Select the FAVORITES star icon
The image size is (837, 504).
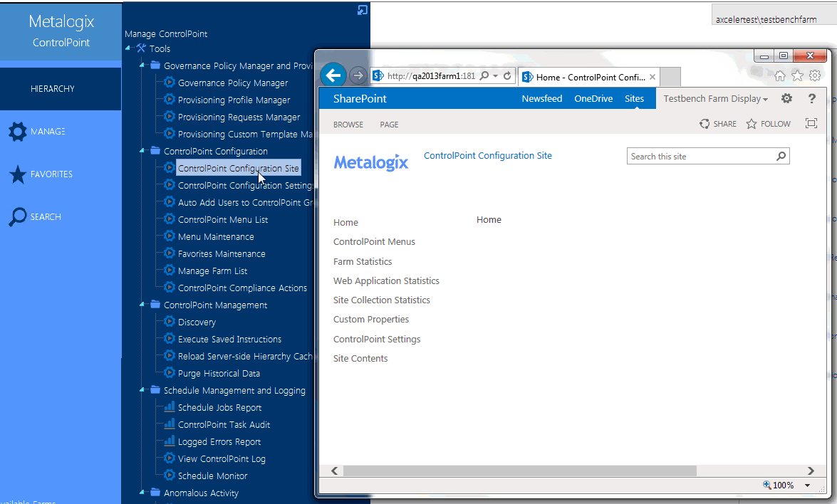(x=19, y=174)
